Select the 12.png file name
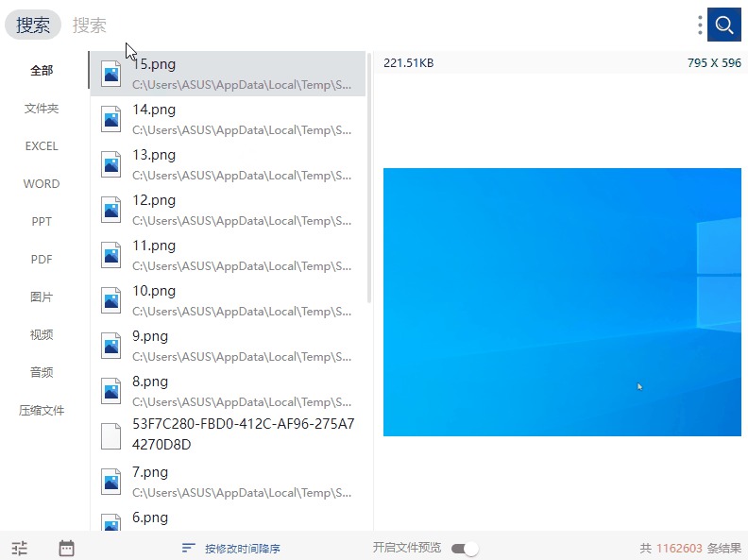This screenshot has width=748, height=560. [154, 200]
